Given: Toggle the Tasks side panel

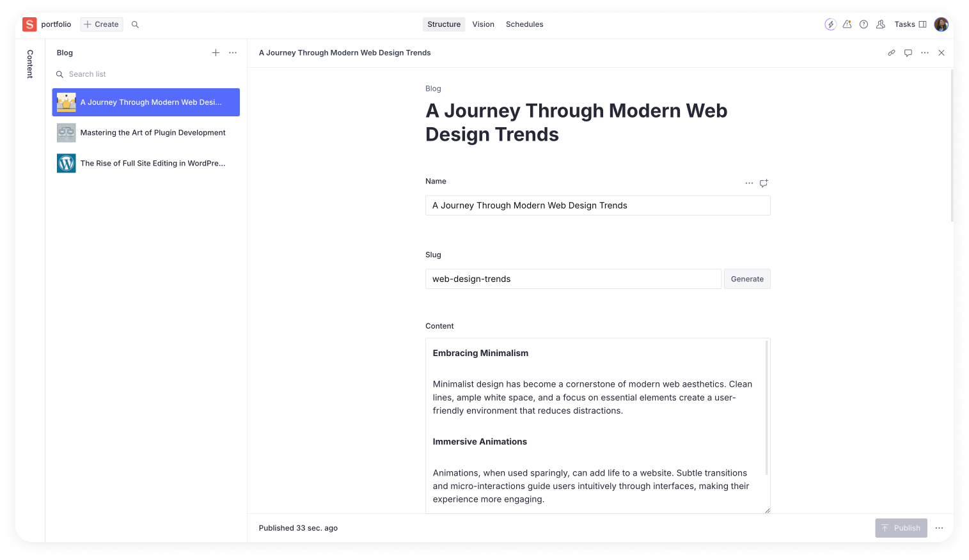Looking at the screenshot, I should (x=911, y=24).
